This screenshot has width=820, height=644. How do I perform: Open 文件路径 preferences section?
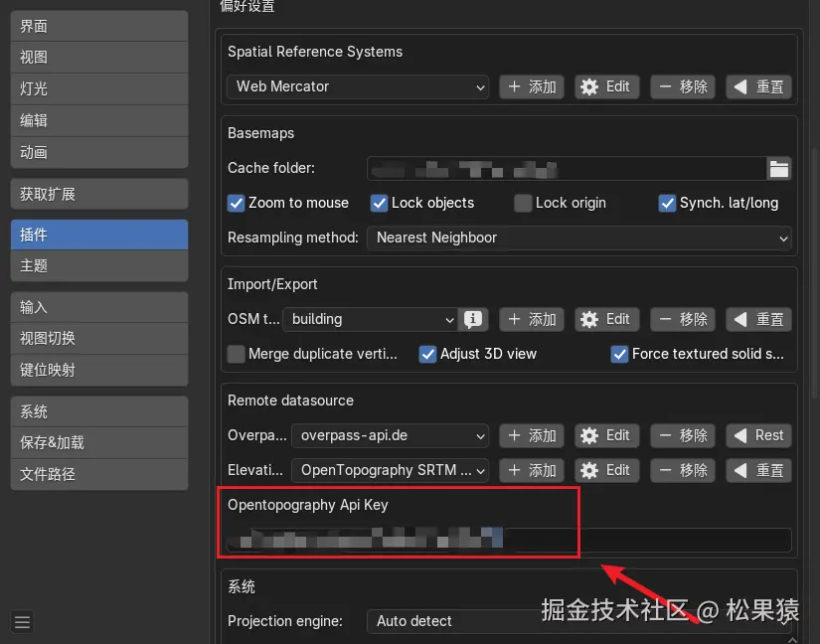[99, 475]
